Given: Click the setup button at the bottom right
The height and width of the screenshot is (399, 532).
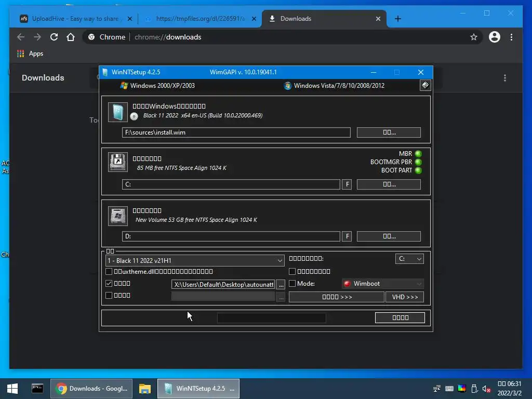Looking at the screenshot, I should pyautogui.click(x=400, y=317).
